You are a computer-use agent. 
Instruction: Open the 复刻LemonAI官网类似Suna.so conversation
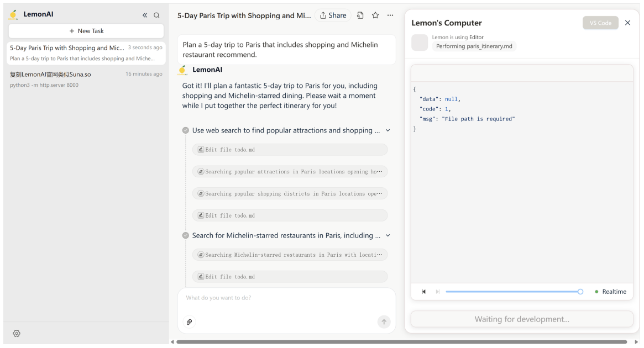86,79
